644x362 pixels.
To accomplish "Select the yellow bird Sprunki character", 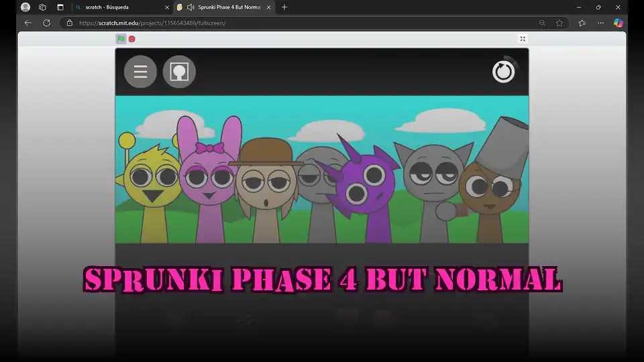I will coord(152,188).
